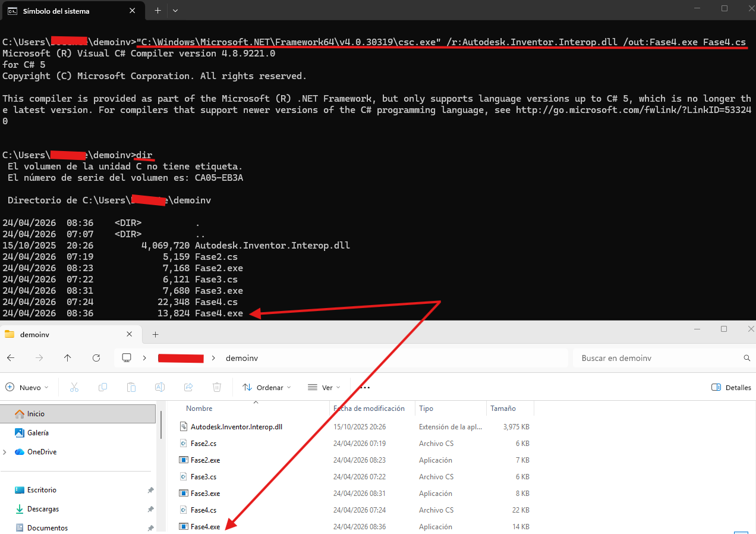
Task: Click the Cut scissors icon
Action: [x=74, y=387]
